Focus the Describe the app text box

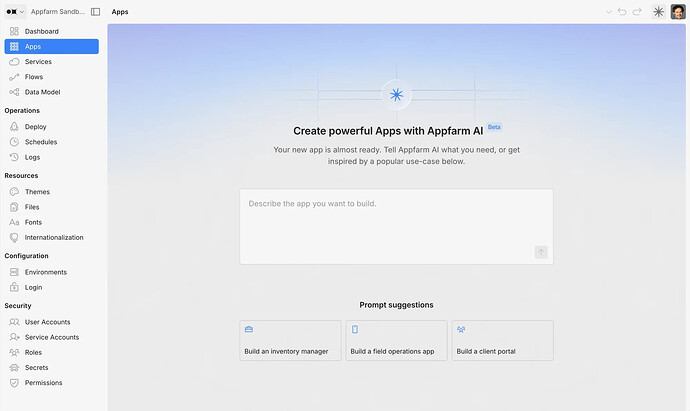click(x=396, y=227)
